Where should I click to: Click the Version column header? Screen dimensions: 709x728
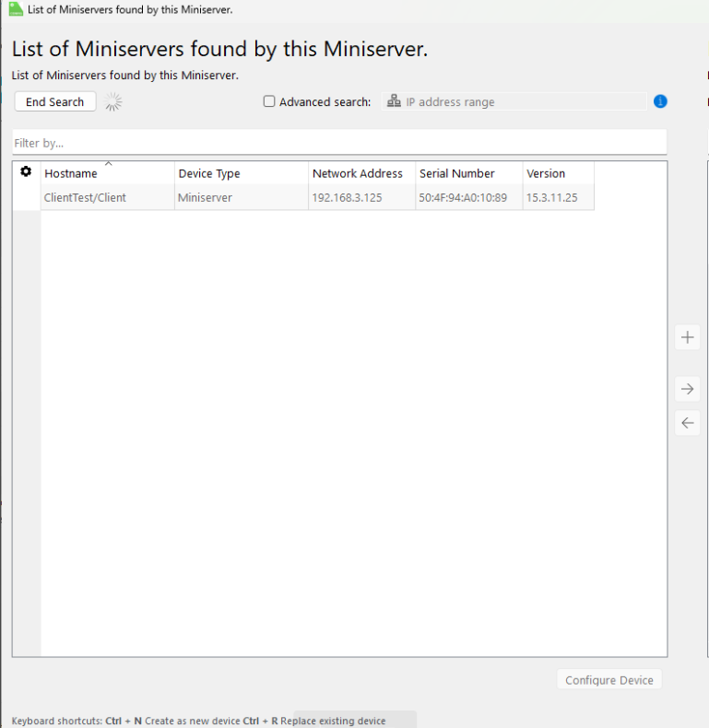click(x=557, y=173)
